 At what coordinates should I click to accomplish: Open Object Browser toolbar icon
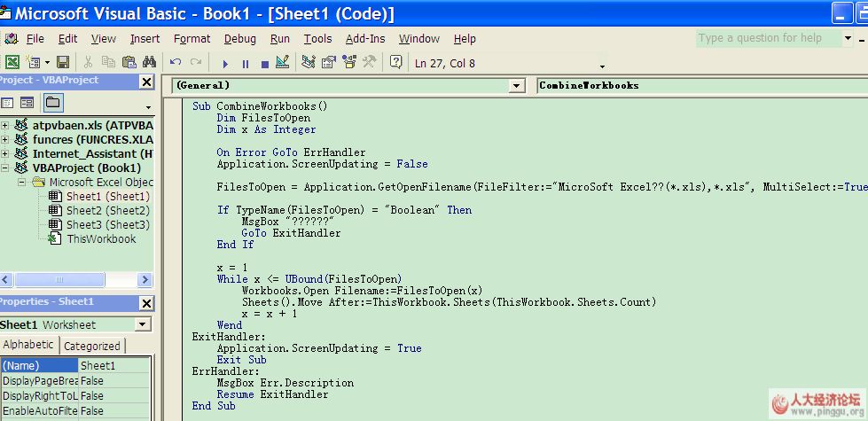(x=349, y=62)
